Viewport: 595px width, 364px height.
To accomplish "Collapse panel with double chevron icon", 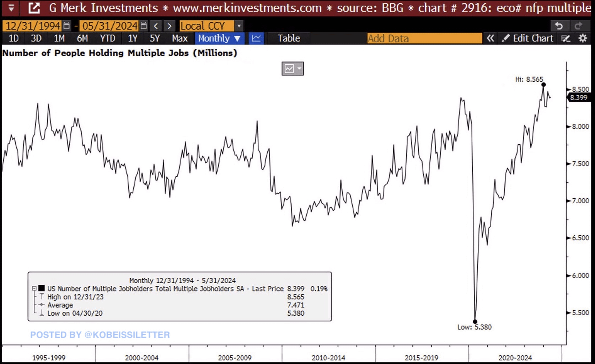I will (x=490, y=38).
